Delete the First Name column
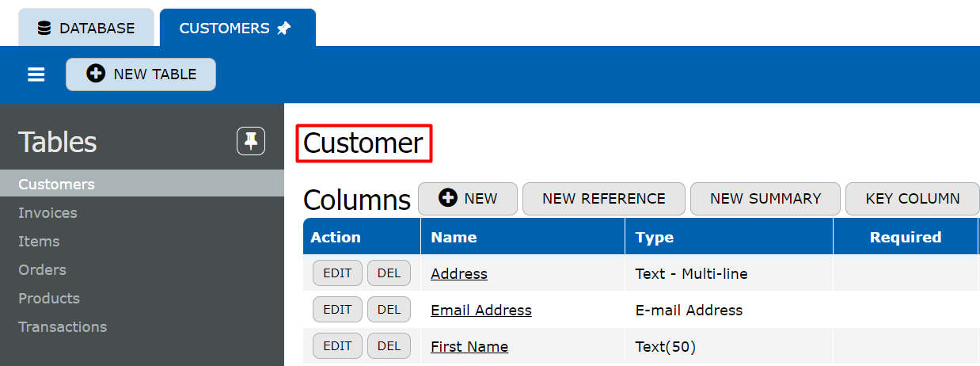The image size is (980, 366). coord(389,346)
